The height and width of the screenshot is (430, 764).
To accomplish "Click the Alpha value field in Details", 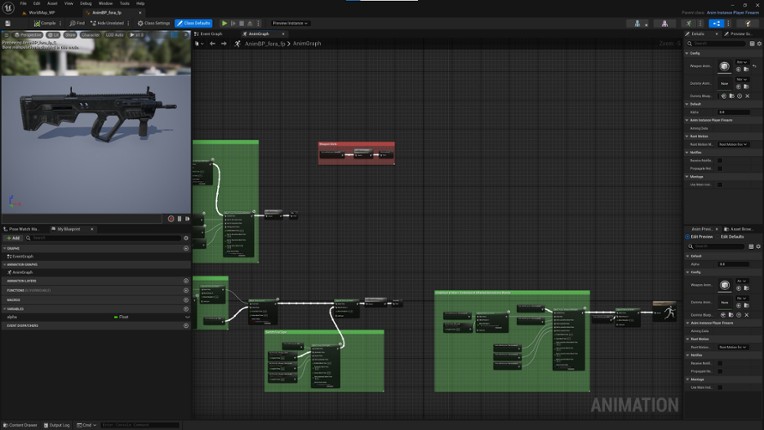I will coord(733,111).
